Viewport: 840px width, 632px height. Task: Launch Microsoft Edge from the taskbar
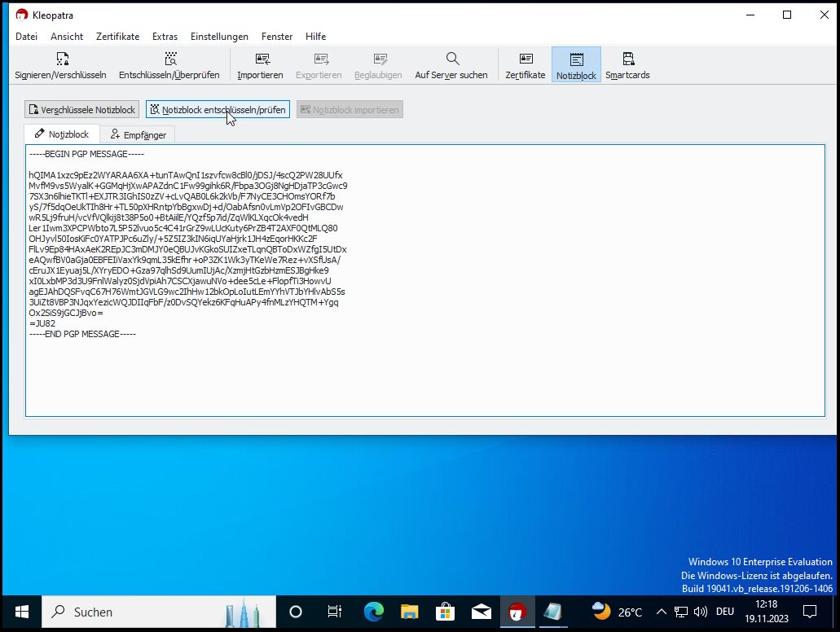click(x=373, y=612)
